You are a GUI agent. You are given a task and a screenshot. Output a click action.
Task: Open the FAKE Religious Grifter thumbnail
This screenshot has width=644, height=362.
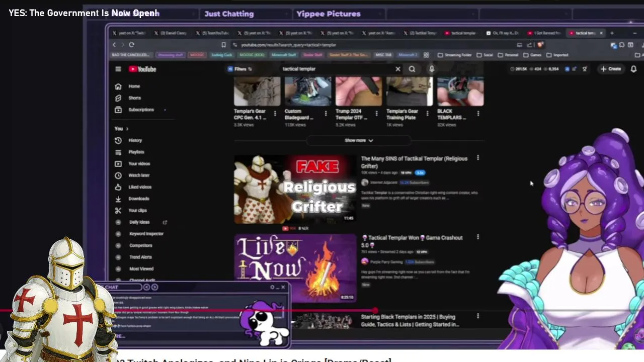(295, 189)
